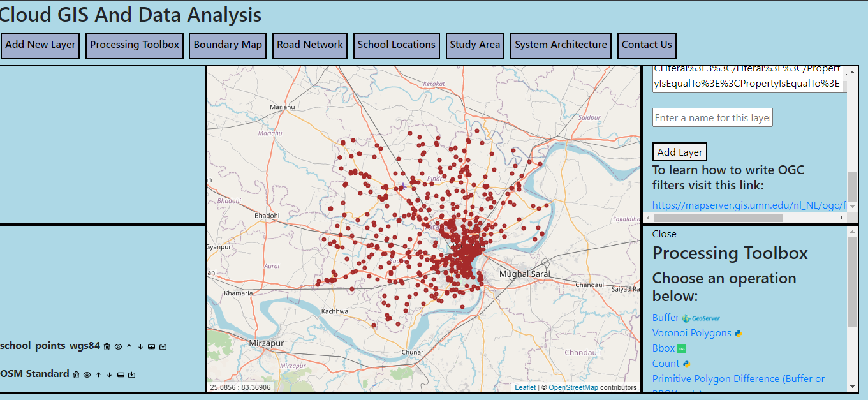Open attribute table icon for OSM Standard
This screenshot has width=868, height=400.
click(121, 375)
